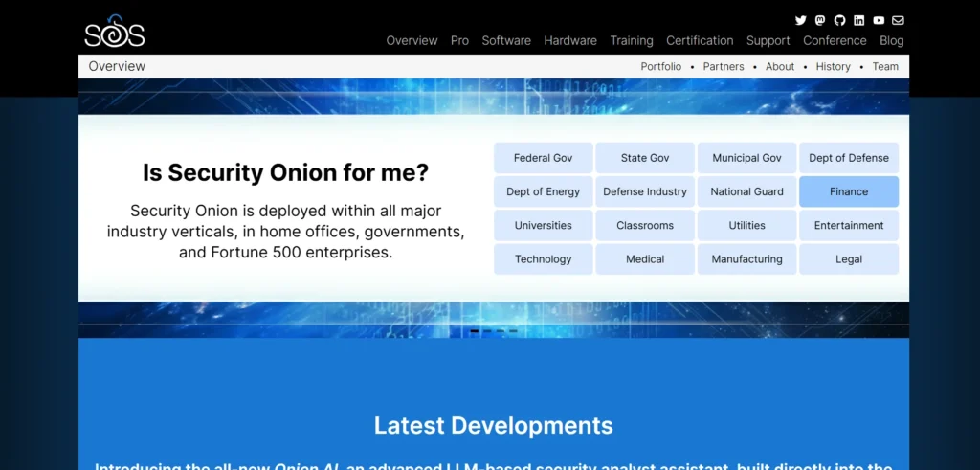Open the Twitter bird icon link
980x470 pixels.
(801, 21)
